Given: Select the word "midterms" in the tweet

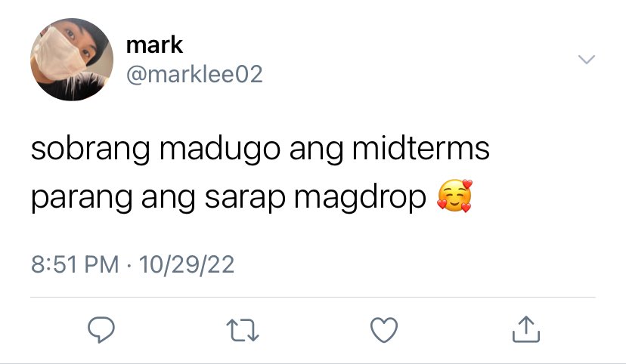Looking at the screenshot, I should (421, 148).
